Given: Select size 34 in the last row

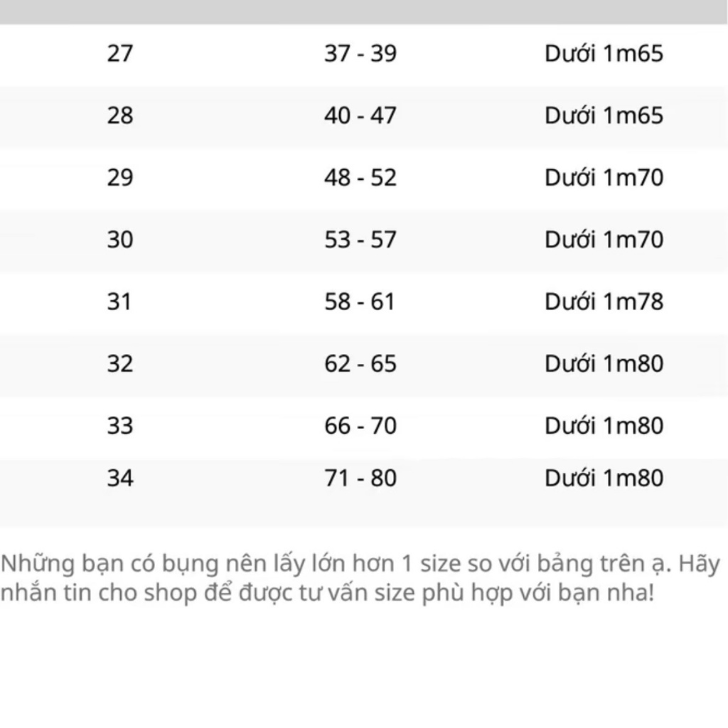Looking at the screenshot, I should point(119,478).
